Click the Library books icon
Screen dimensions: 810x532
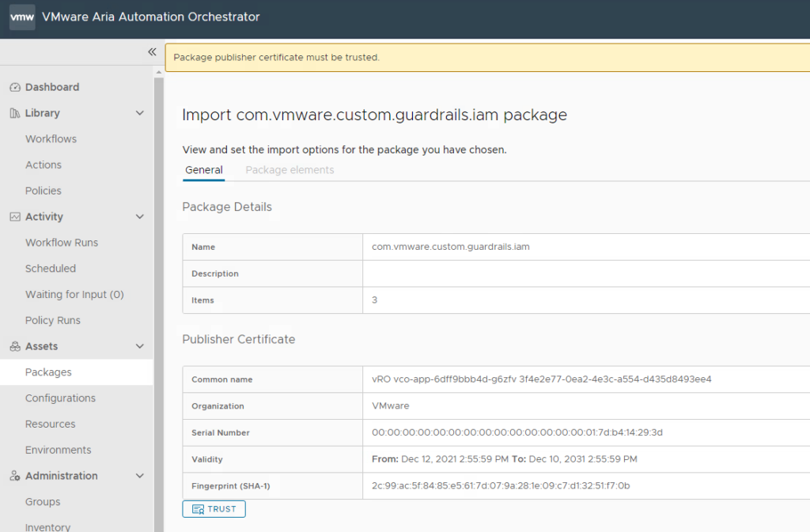(15, 113)
